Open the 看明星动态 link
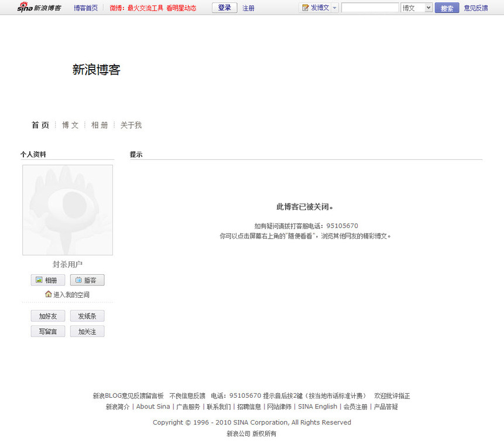504x447 pixels. 181,8
